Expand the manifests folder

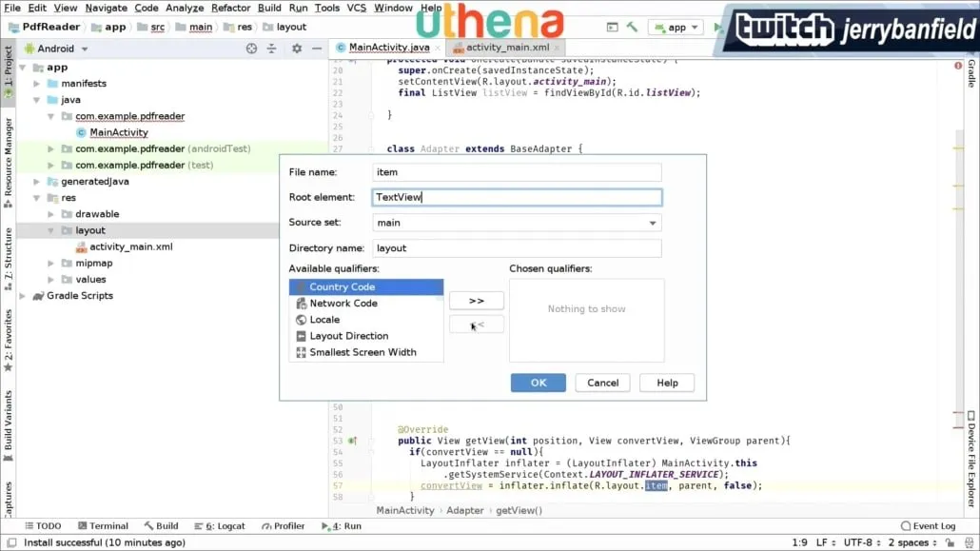[x=37, y=84]
